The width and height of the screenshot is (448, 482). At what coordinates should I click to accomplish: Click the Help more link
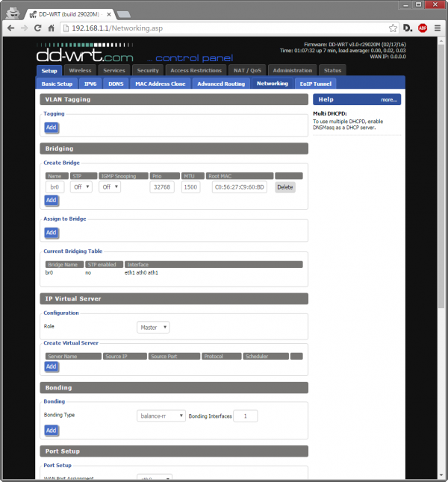point(388,99)
